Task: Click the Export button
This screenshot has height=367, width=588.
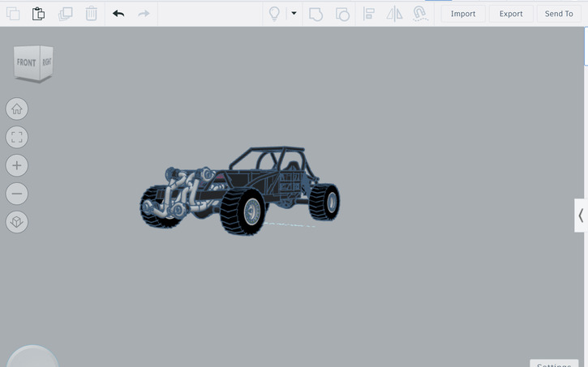Action: point(511,14)
